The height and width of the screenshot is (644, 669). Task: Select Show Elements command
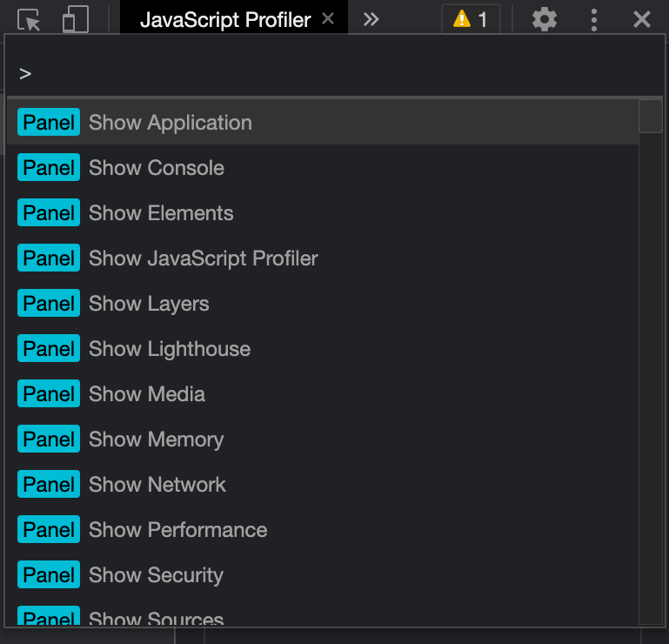click(323, 213)
